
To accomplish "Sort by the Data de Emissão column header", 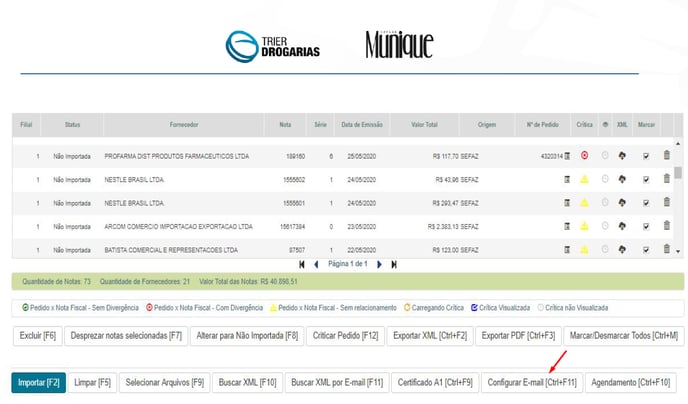I will (362, 125).
